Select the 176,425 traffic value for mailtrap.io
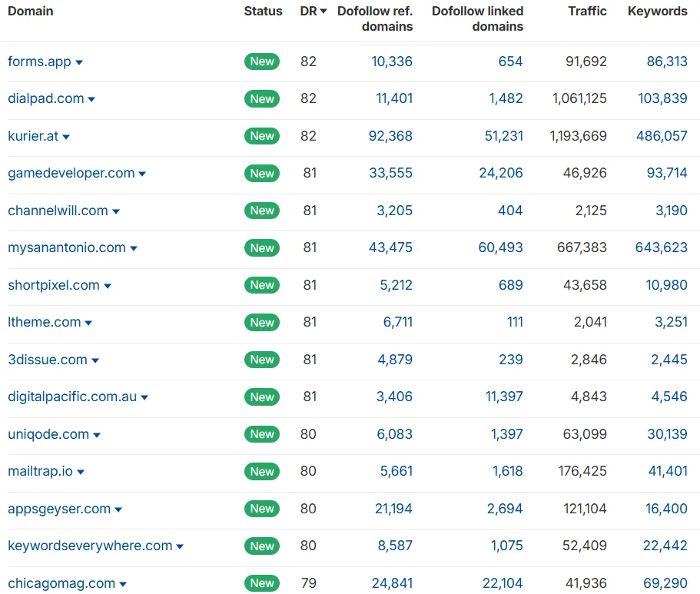The width and height of the screenshot is (700, 594). (582, 472)
